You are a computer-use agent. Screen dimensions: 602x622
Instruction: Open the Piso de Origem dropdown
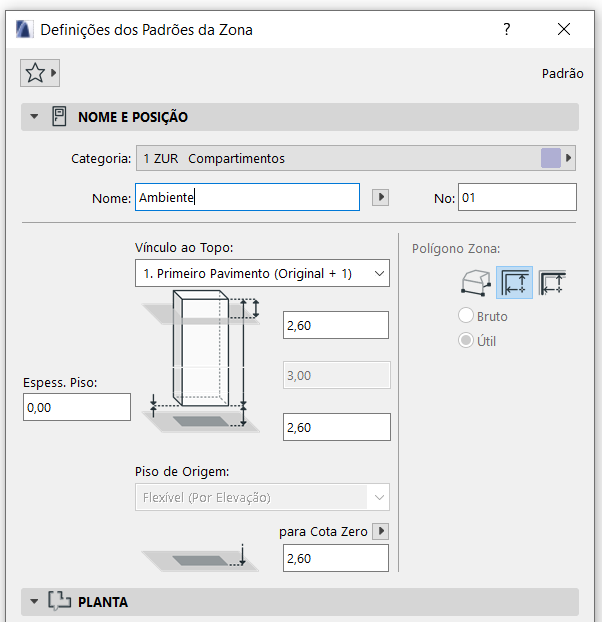262,497
